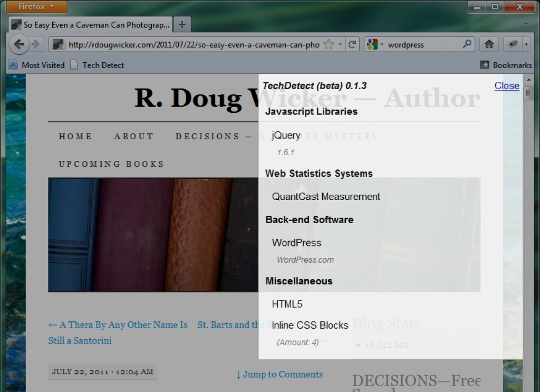Open the ABOUT page from site menu
This screenshot has width=540, height=392.
click(133, 137)
